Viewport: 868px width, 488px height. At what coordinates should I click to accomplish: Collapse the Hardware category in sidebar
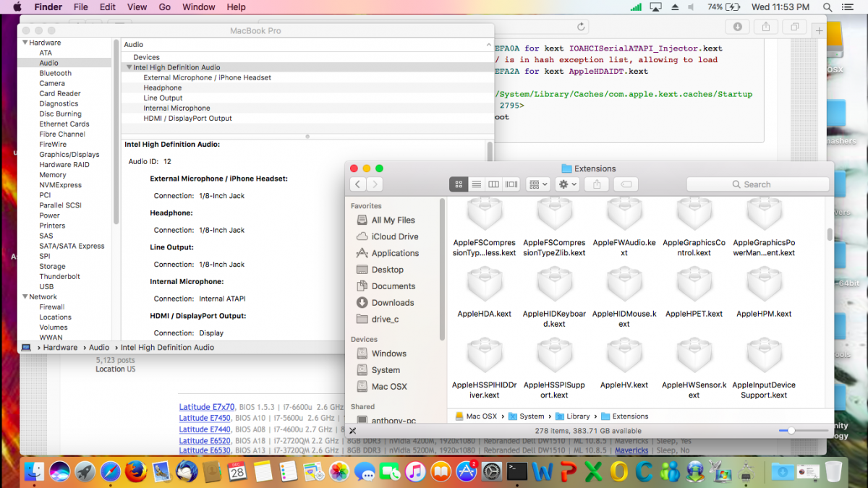[25, 43]
